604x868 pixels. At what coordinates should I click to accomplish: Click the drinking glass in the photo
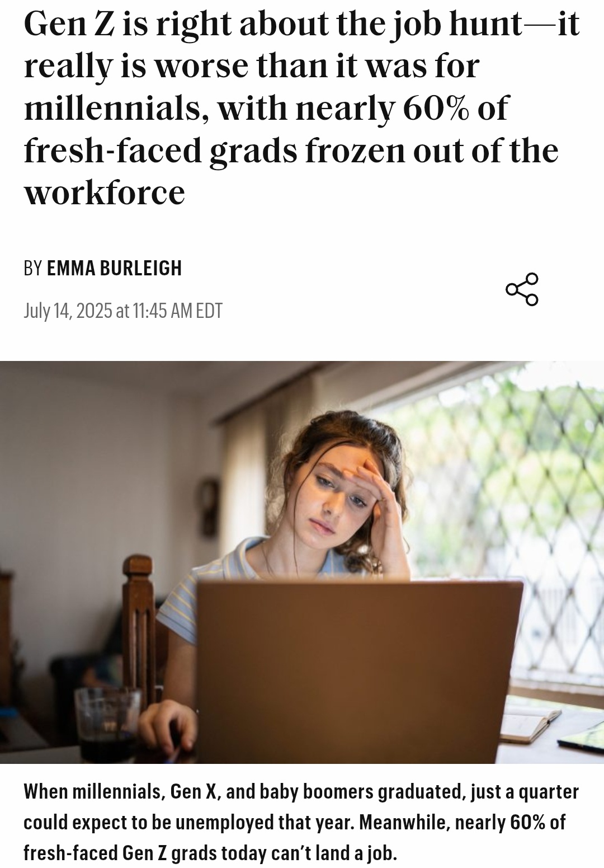coord(107,724)
